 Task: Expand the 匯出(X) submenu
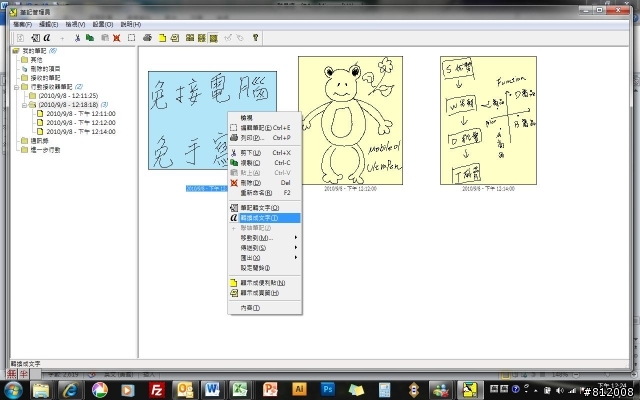[265, 258]
